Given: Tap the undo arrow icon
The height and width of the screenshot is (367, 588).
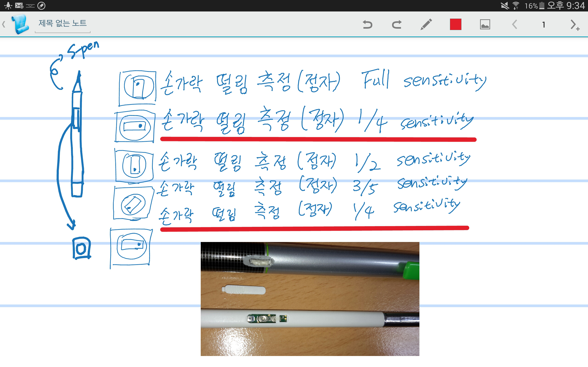Looking at the screenshot, I should (367, 25).
